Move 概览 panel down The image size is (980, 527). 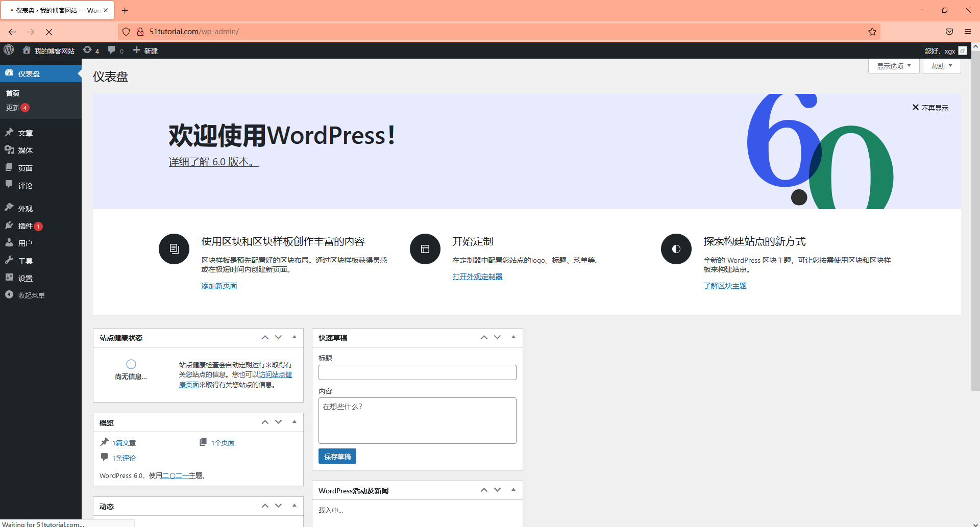tap(278, 422)
